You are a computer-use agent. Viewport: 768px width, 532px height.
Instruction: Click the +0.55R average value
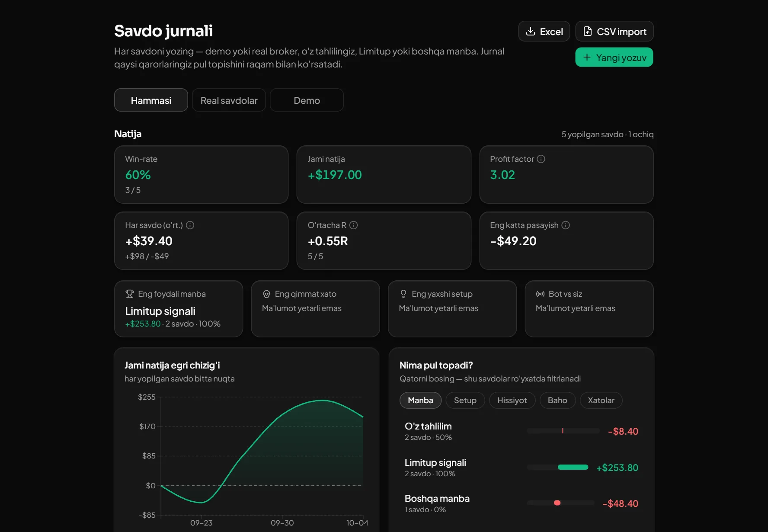328,241
